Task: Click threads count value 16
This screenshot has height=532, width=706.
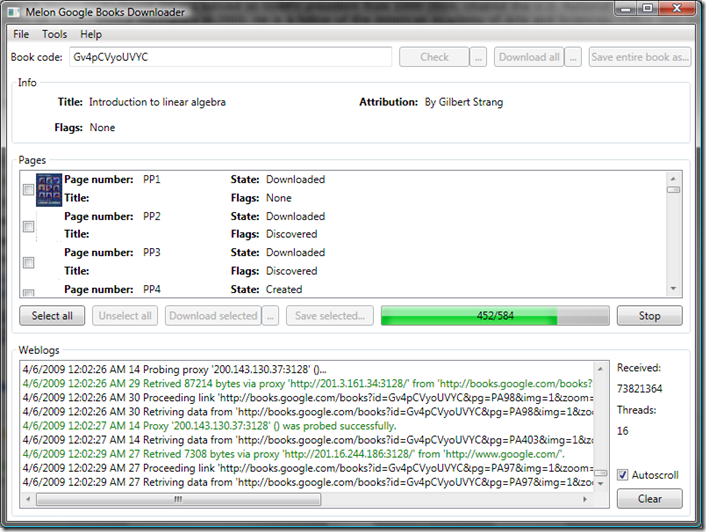Action: [623, 431]
